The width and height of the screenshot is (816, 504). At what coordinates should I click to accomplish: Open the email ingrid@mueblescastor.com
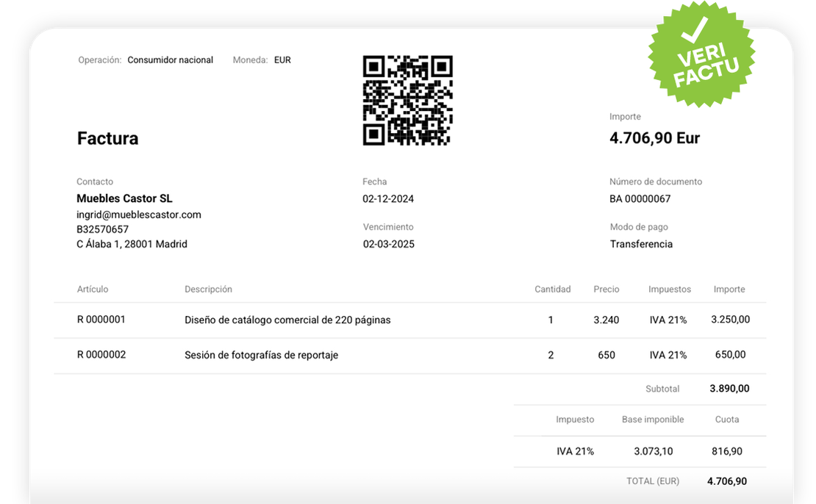[139, 215]
